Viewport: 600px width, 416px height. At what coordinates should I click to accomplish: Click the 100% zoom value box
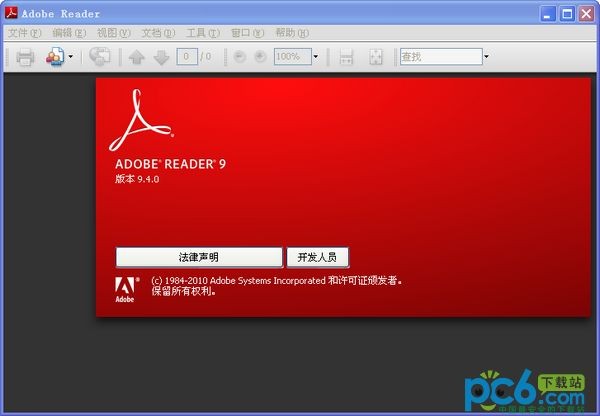point(293,57)
